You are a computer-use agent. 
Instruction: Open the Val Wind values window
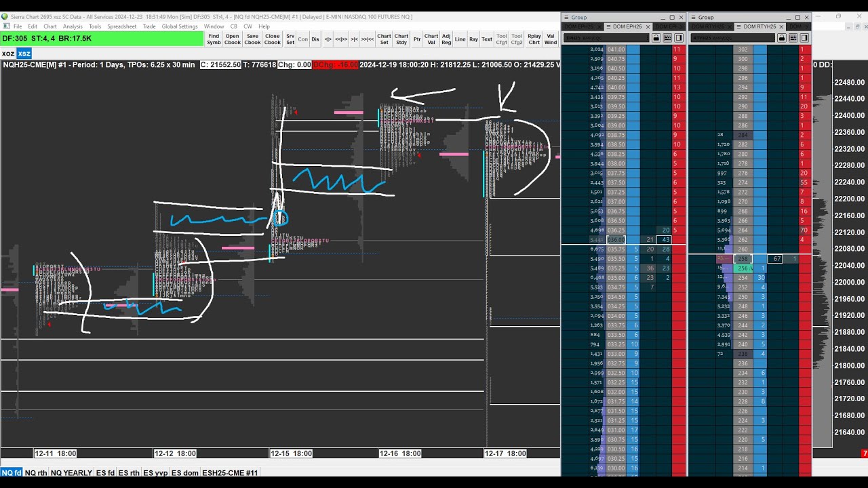click(x=551, y=39)
